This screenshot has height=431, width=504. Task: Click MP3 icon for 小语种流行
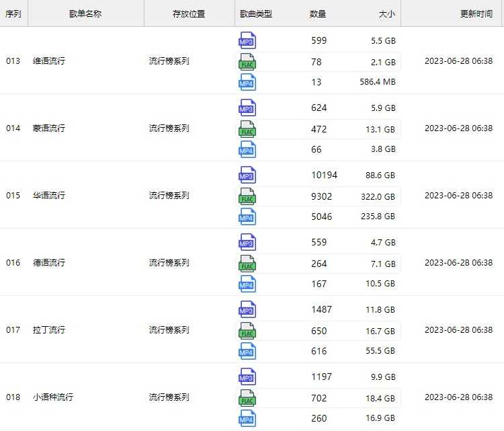pyautogui.click(x=247, y=377)
